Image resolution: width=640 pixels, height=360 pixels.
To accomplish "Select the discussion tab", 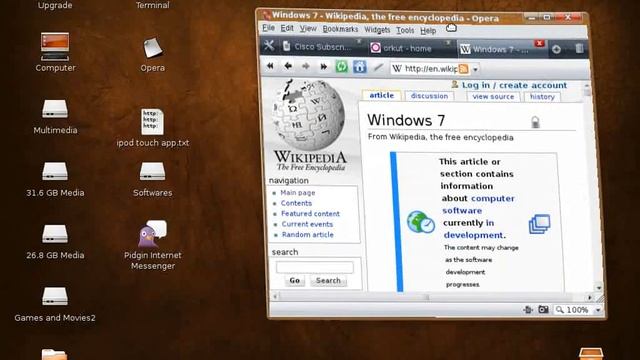I will point(429,96).
